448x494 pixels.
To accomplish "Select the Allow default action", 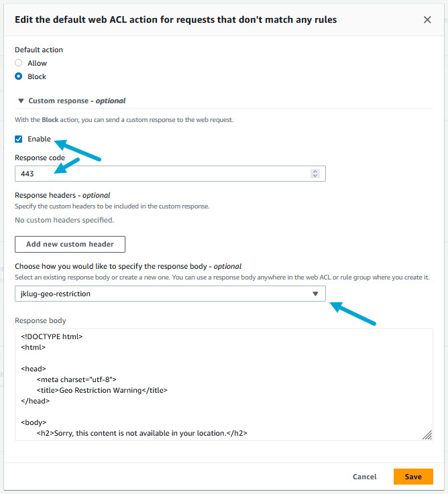I will [19, 63].
